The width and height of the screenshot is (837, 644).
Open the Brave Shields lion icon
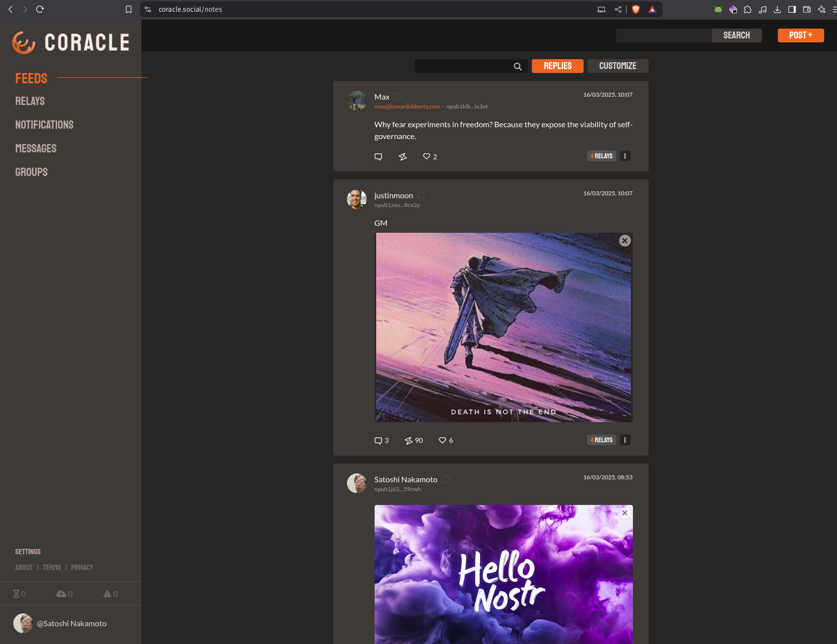[636, 9]
